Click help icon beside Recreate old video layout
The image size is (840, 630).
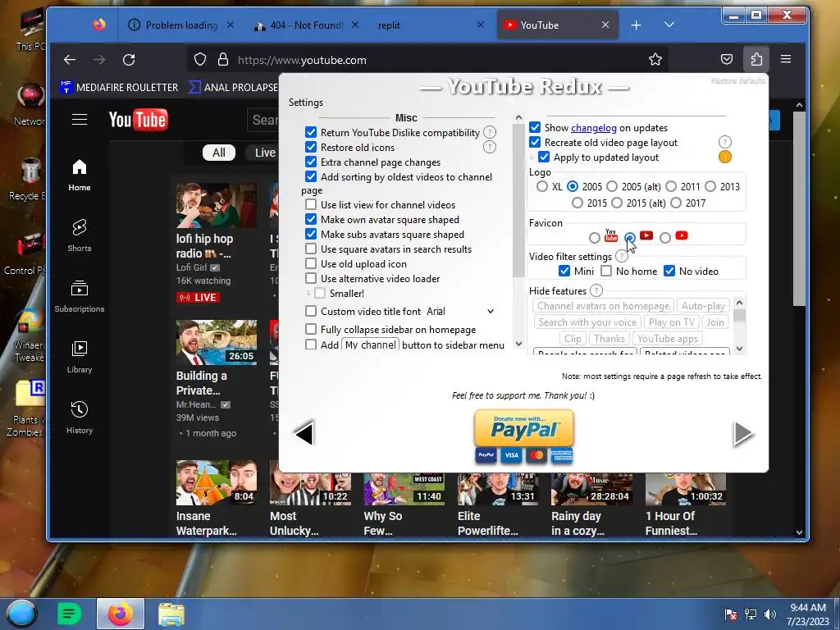click(725, 142)
